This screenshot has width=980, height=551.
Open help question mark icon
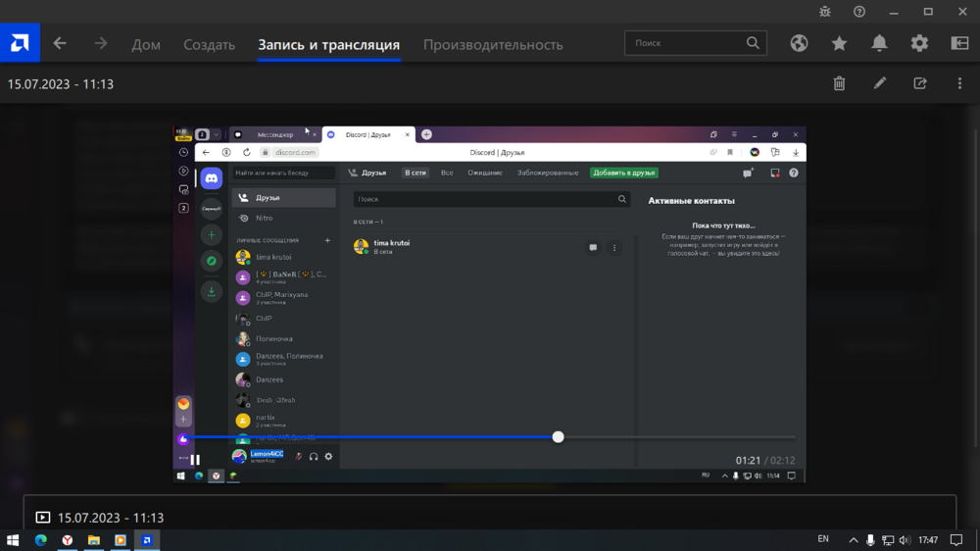[859, 11]
